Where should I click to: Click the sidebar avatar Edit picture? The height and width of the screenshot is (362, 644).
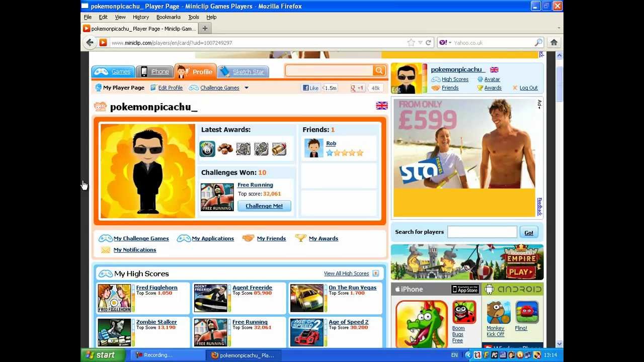(406, 78)
